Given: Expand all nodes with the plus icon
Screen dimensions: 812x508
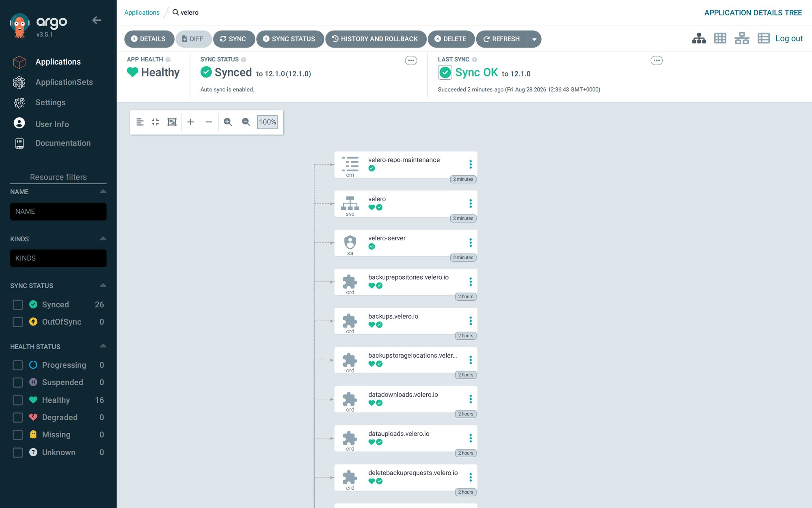Looking at the screenshot, I should (x=190, y=122).
